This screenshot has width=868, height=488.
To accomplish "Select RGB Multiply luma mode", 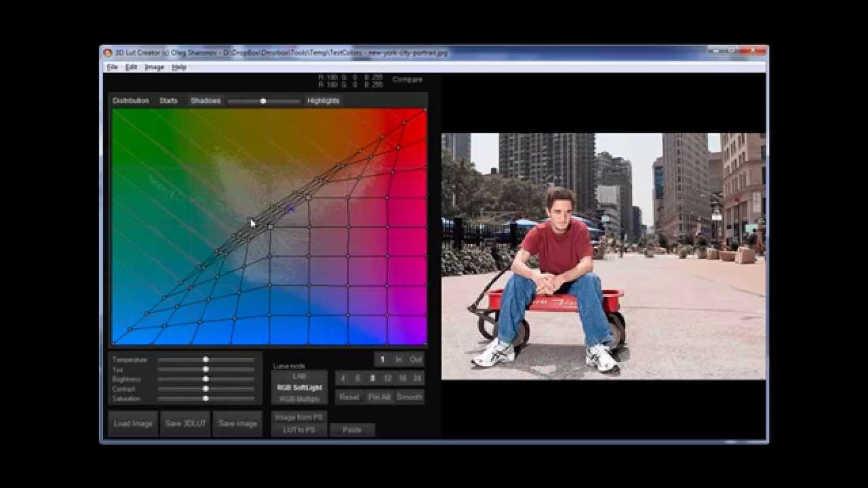I will [299, 399].
